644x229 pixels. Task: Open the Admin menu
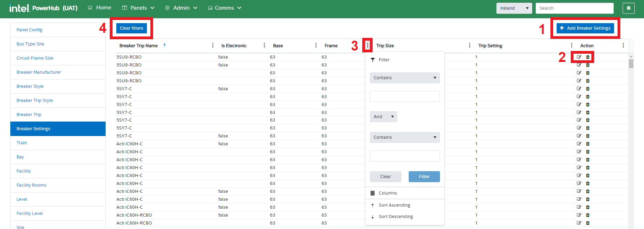coord(181,8)
